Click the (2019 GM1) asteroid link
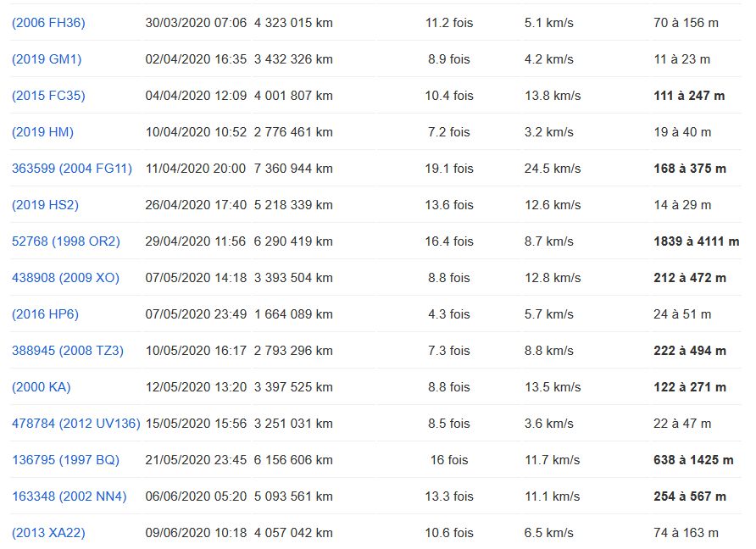 (47, 59)
